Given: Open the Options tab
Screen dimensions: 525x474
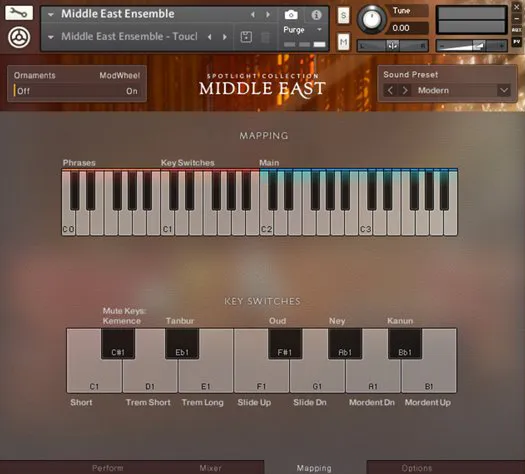Looking at the screenshot, I should pyautogui.click(x=417, y=468).
